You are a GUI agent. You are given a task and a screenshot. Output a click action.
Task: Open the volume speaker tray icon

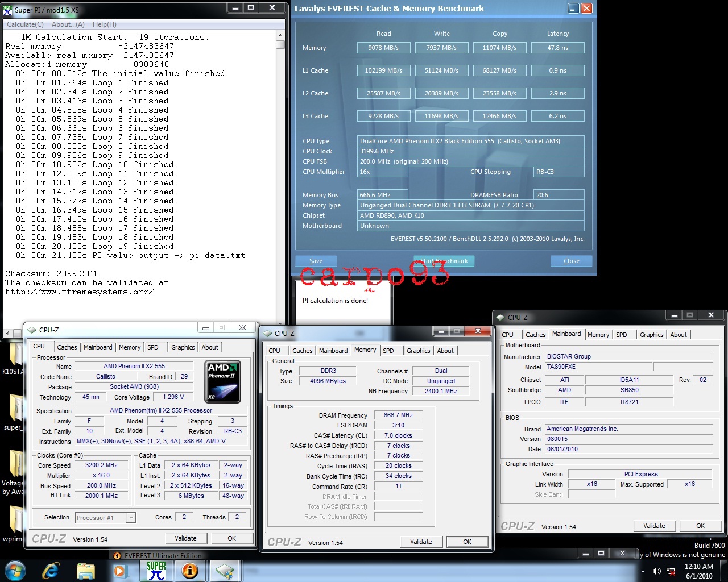[657, 571]
